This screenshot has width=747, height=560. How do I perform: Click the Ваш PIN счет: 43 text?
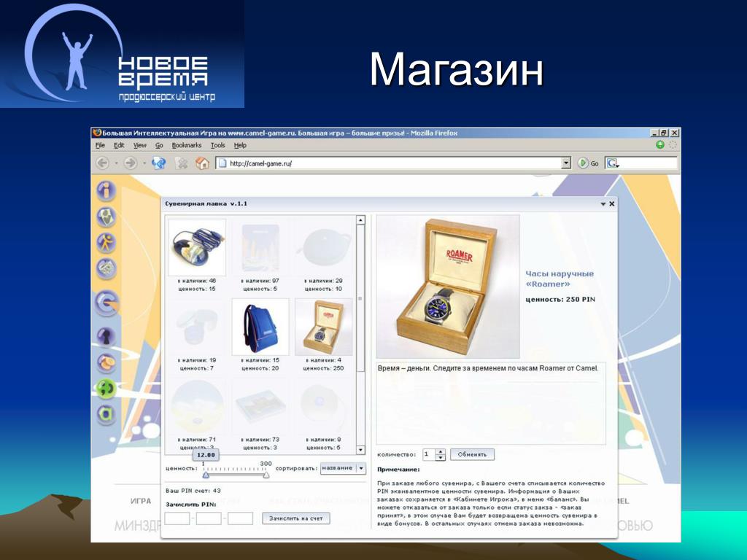193,491
